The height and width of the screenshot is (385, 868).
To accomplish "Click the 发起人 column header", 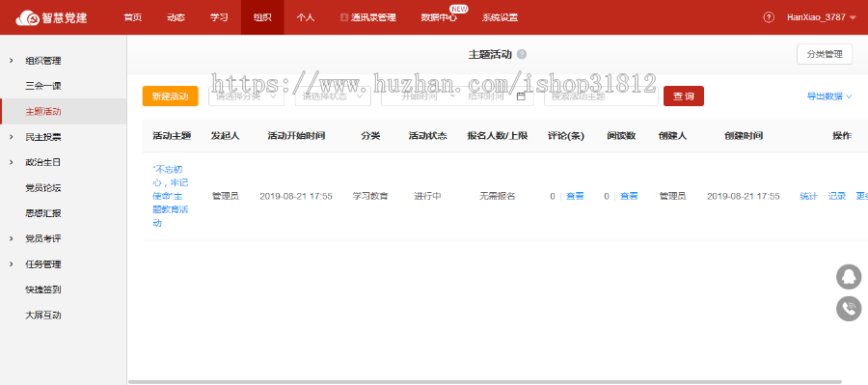I will (225, 136).
